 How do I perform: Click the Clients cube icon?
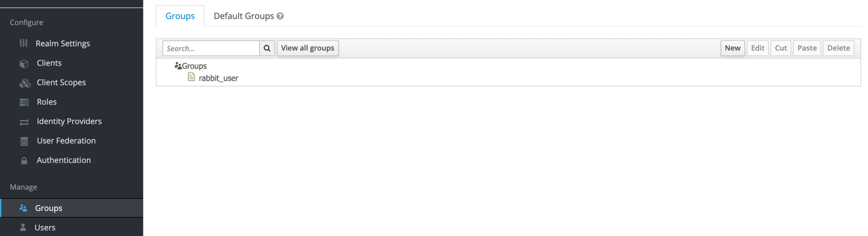24,63
